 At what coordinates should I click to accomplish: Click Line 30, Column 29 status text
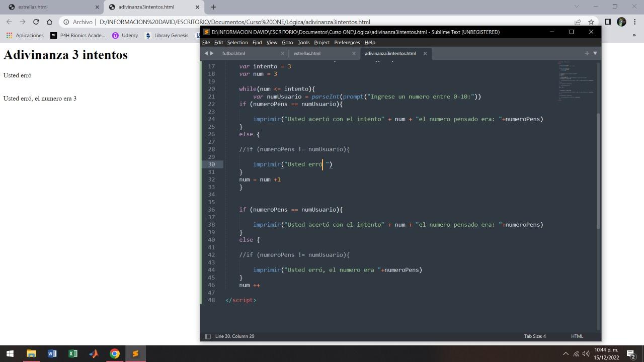tap(235, 336)
